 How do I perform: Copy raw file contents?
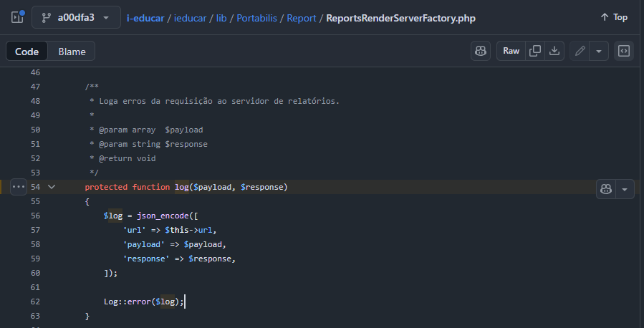click(535, 51)
